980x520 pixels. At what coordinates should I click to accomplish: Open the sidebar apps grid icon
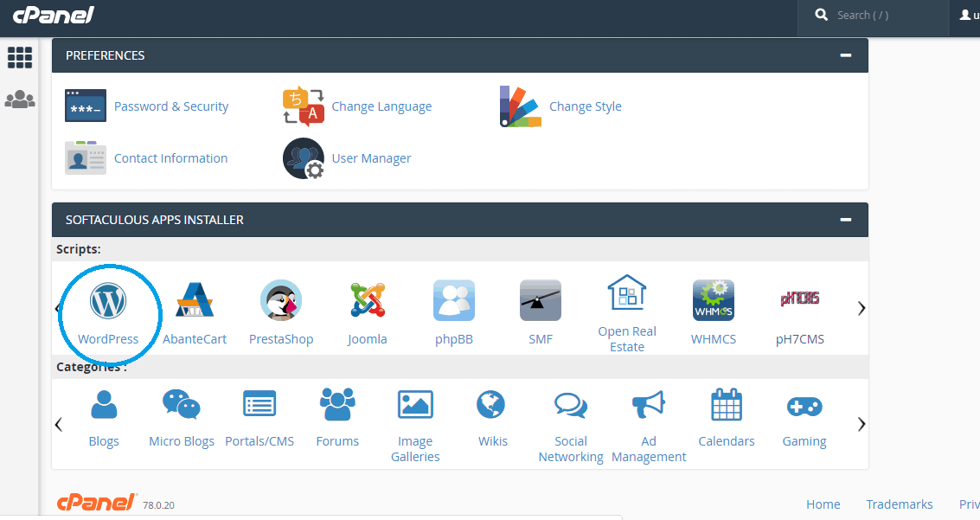pyautogui.click(x=20, y=58)
